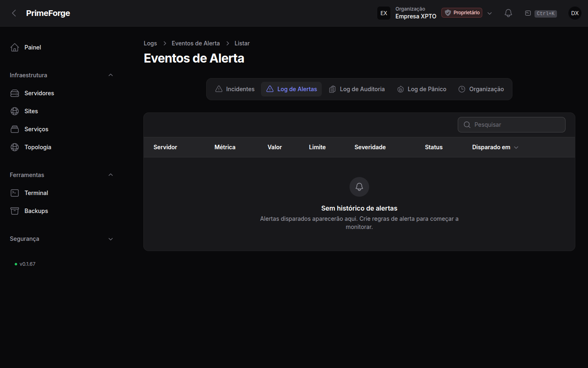
Task: Click the back arrow beside PrimeForge
Action: (14, 13)
